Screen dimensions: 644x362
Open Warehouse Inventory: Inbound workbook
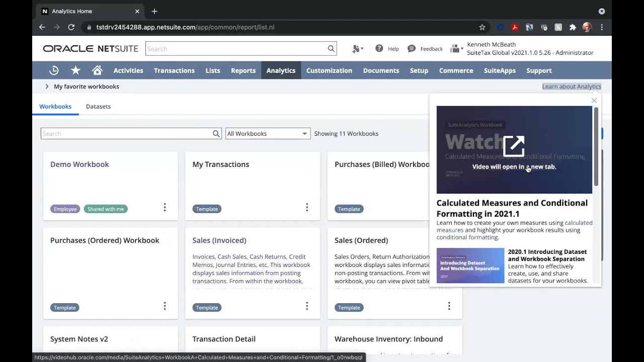tap(388, 339)
